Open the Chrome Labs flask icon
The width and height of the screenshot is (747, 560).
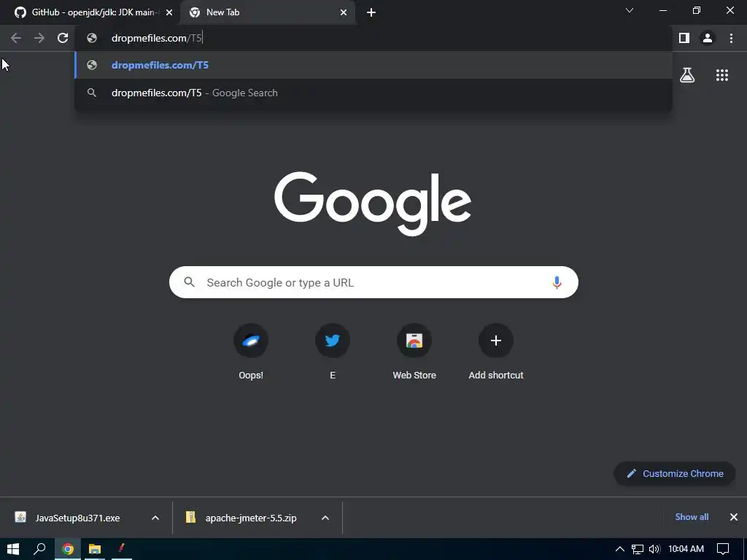687,75
